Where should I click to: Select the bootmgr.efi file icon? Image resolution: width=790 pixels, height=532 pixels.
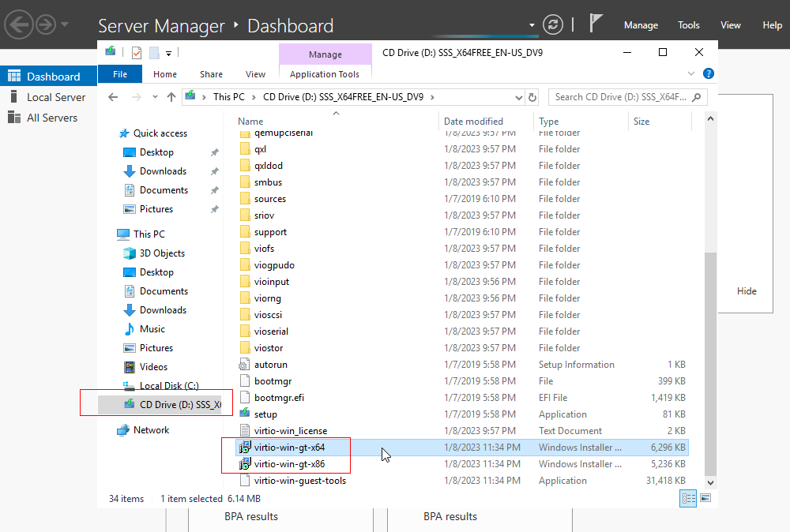pos(245,398)
